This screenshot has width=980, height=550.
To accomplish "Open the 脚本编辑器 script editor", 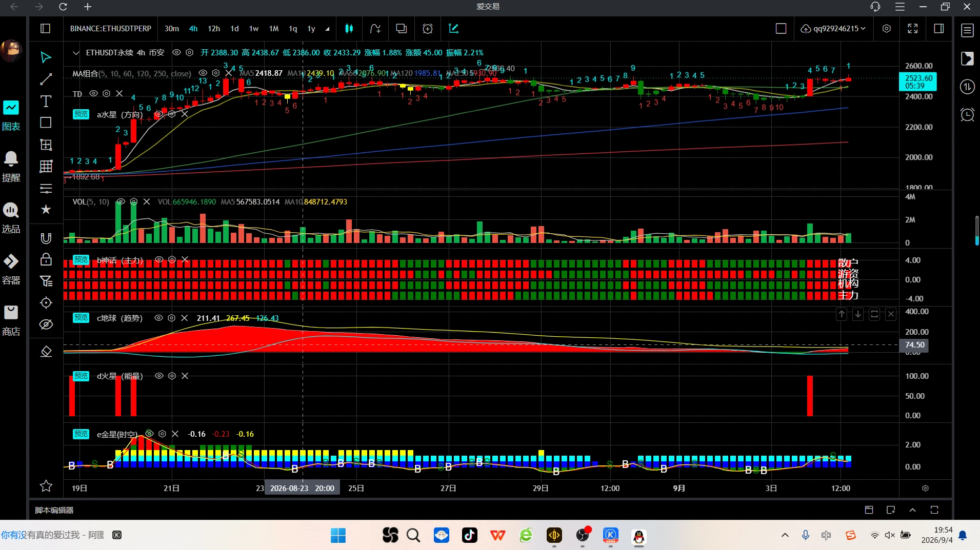I will point(54,510).
